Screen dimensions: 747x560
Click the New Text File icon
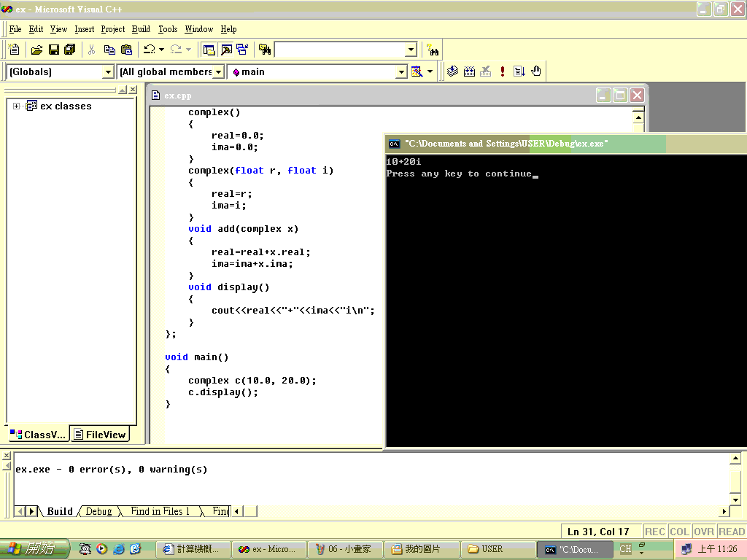tap(14, 50)
